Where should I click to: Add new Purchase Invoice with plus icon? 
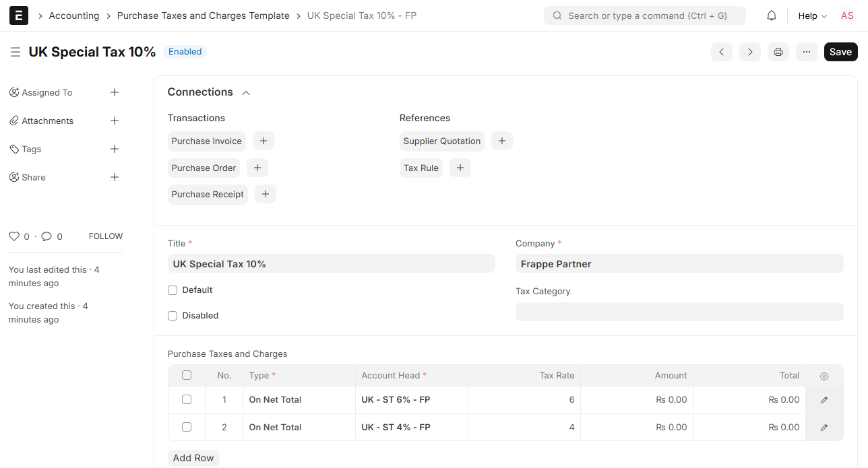[x=263, y=141]
